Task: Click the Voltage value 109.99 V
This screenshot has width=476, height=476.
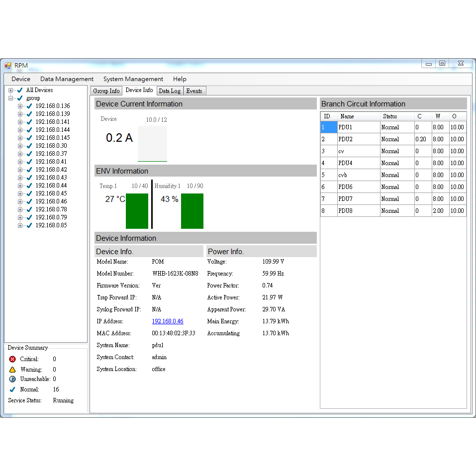Action: point(273,262)
